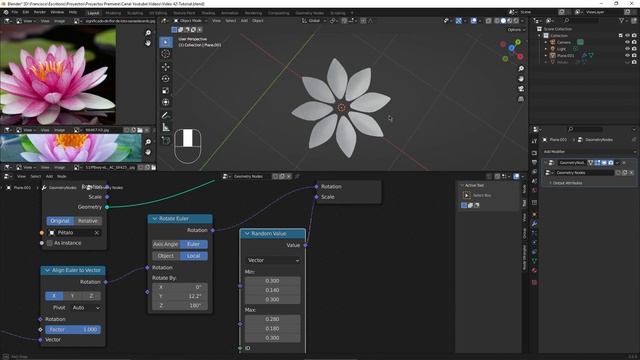Screen dimensions: 640x360
Task: Open the Options dropdown in viewport
Action: [x=516, y=30]
